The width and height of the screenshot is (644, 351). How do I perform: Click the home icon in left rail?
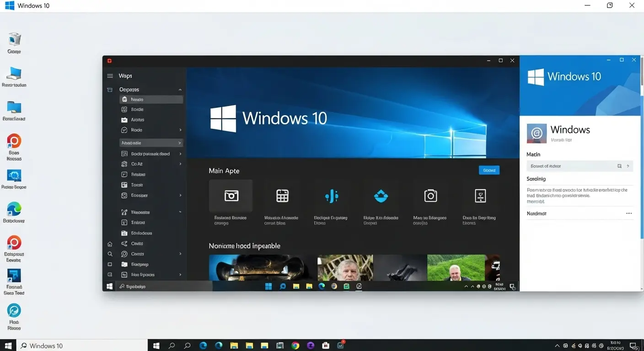(x=110, y=244)
